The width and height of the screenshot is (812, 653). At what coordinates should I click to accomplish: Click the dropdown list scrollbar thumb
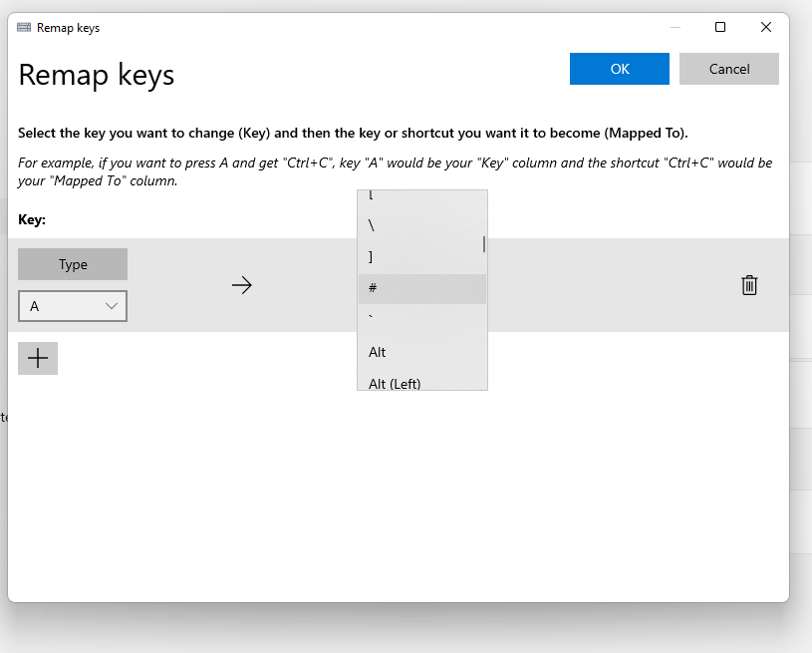[x=483, y=244]
